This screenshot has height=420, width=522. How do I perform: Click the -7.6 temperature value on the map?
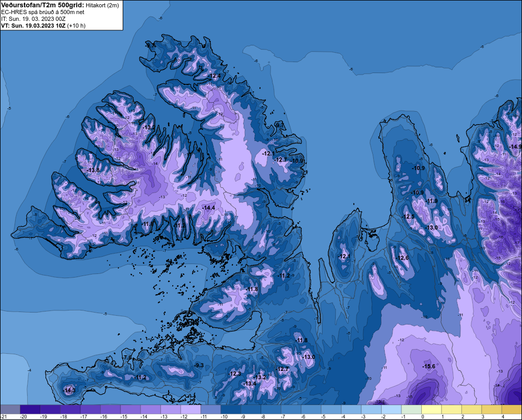127,357
